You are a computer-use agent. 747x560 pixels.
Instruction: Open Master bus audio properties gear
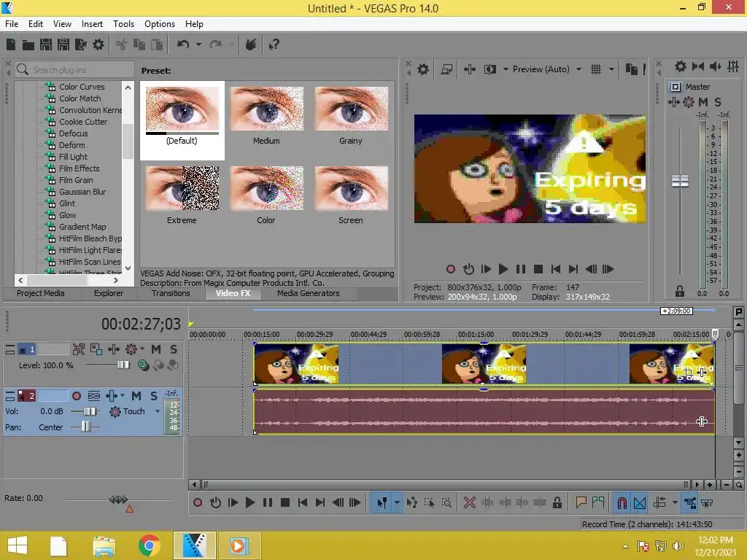[x=681, y=66]
